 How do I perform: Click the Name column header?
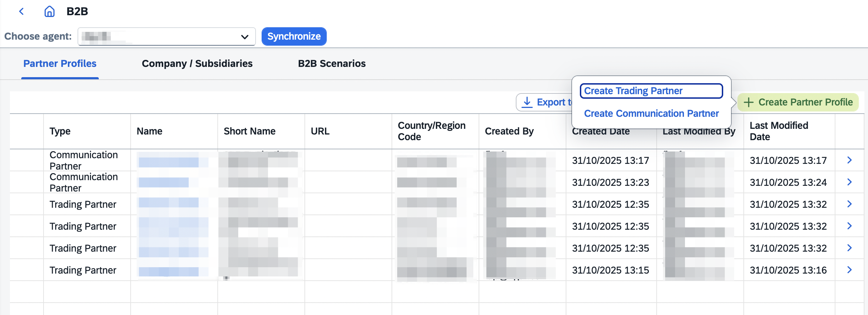pyautogui.click(x=149, y=131)
